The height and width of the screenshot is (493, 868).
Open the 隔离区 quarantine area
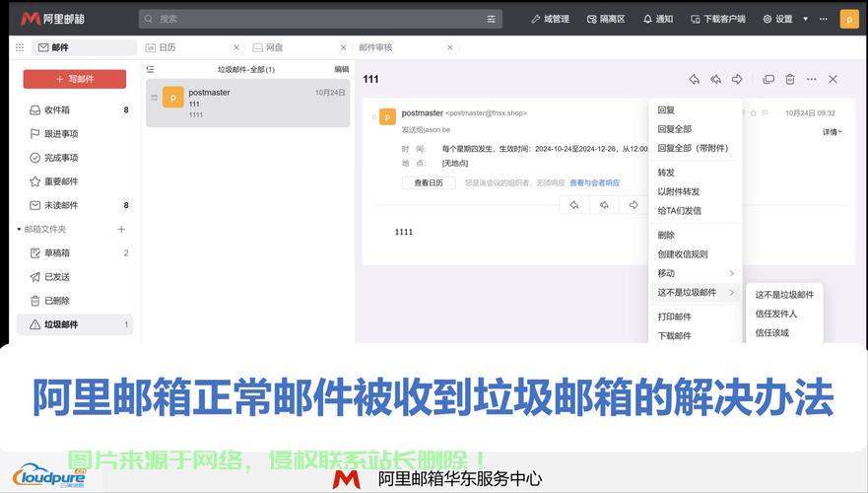pos(606,19)
